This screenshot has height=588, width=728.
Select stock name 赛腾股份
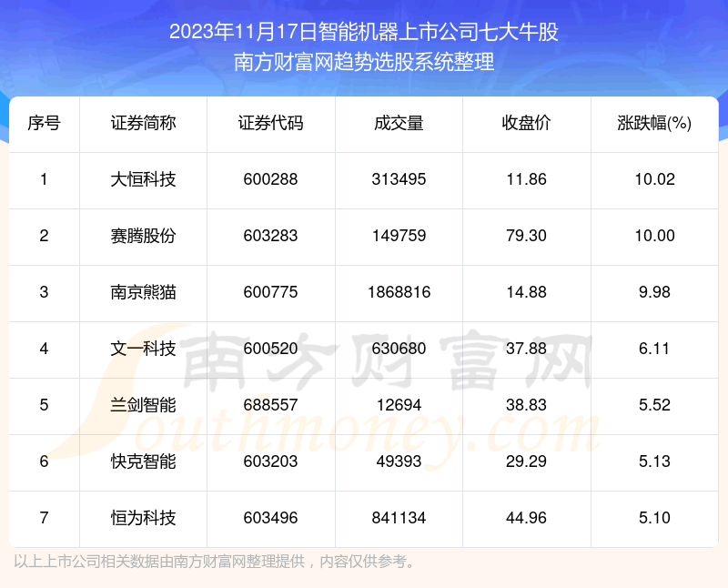pos(143,236)
